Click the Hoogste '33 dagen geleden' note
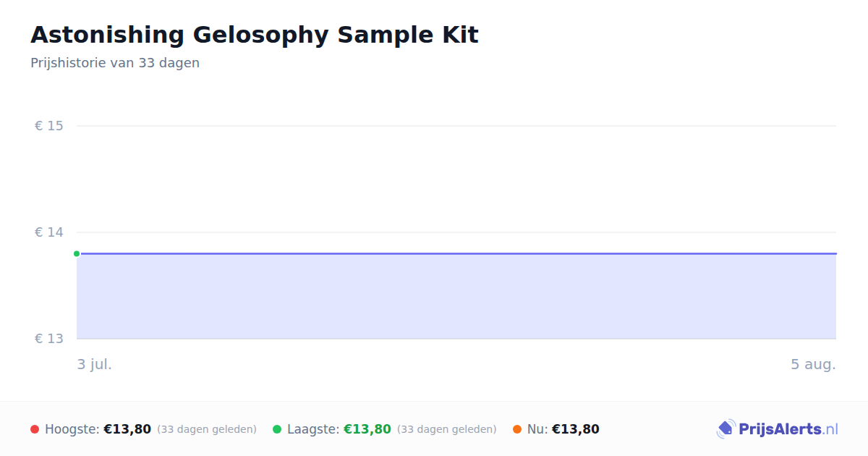The width and height of the screenshot is (868, 456). click(x=207, y=429)
